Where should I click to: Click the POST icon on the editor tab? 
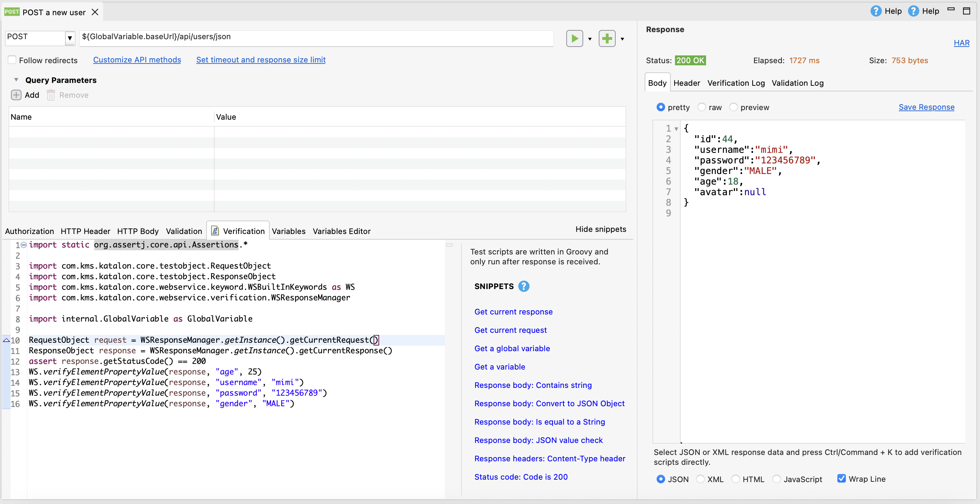point(12,12)
